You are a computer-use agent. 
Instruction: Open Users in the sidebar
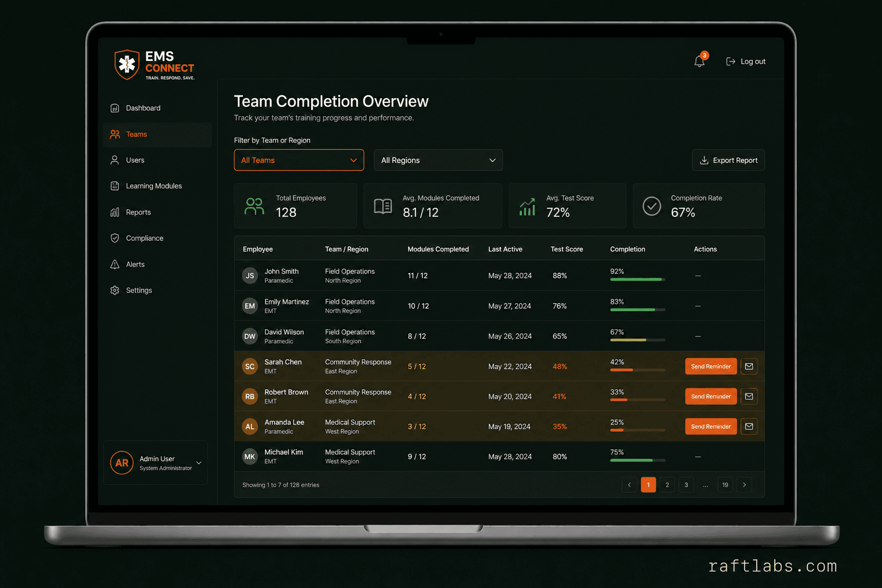coord(157,160)
